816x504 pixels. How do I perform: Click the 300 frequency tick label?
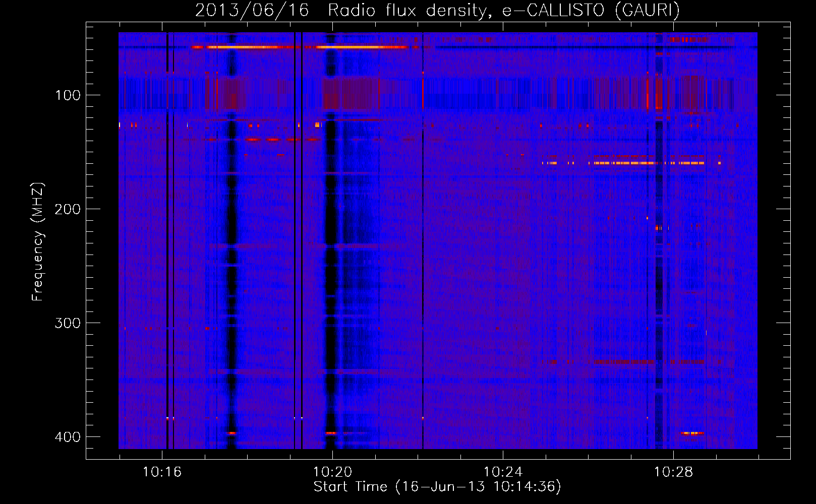[68, 323]
